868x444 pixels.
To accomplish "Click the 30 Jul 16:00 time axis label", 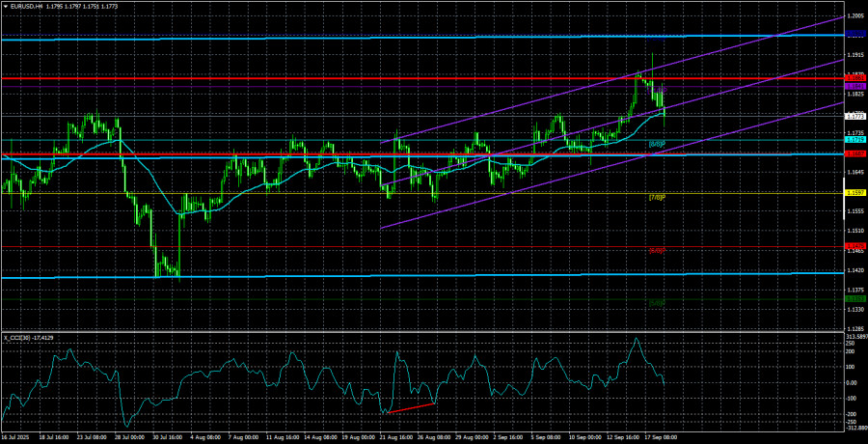I will pyautogui.click(x=171, y=436).
